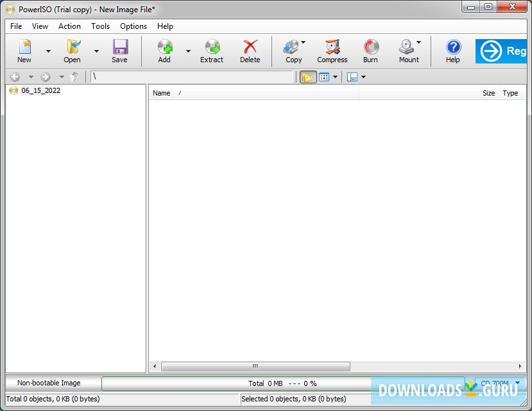The width and height of the screenshot is (532, 411).
Task: Open the layout pane dropdown arrow
Action: point(363,77)
